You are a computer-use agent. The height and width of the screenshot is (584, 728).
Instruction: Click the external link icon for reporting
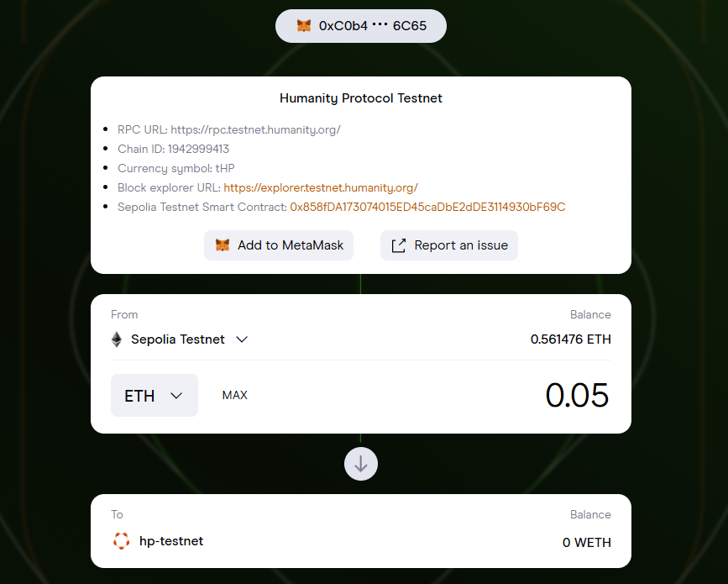click(400, 245)
